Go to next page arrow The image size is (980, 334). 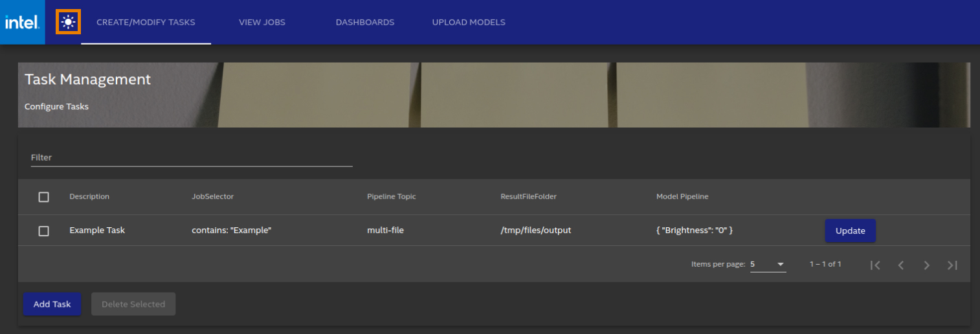click(x=926, y=265)
